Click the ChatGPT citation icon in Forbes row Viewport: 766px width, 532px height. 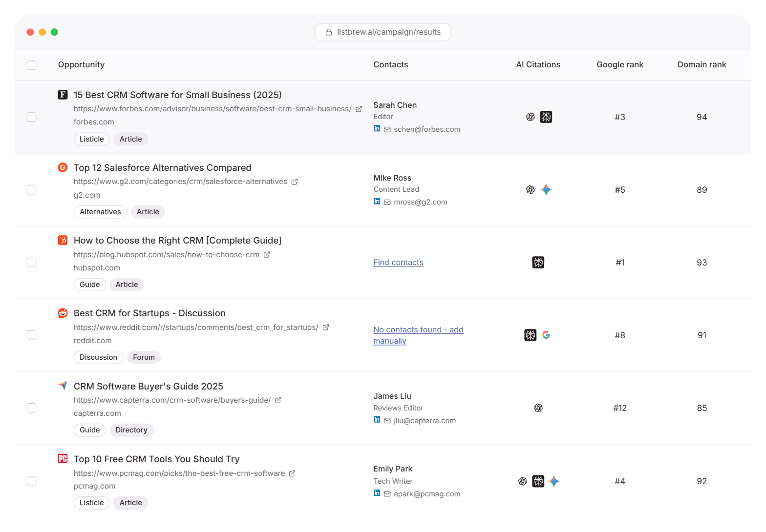click(x=531, y=117)
